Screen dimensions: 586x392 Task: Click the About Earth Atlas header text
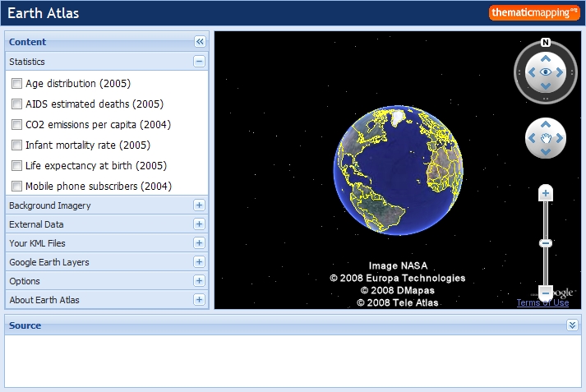tap(44, 300)
